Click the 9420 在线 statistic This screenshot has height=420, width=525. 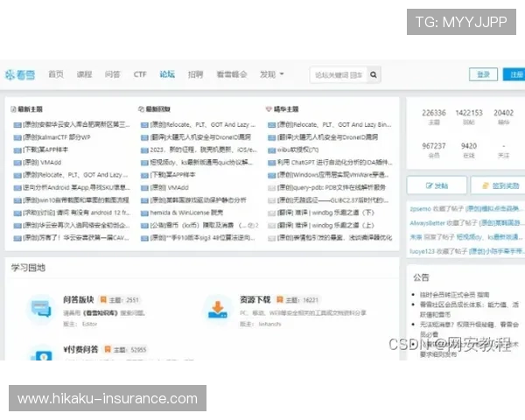[x=469, y=150]
